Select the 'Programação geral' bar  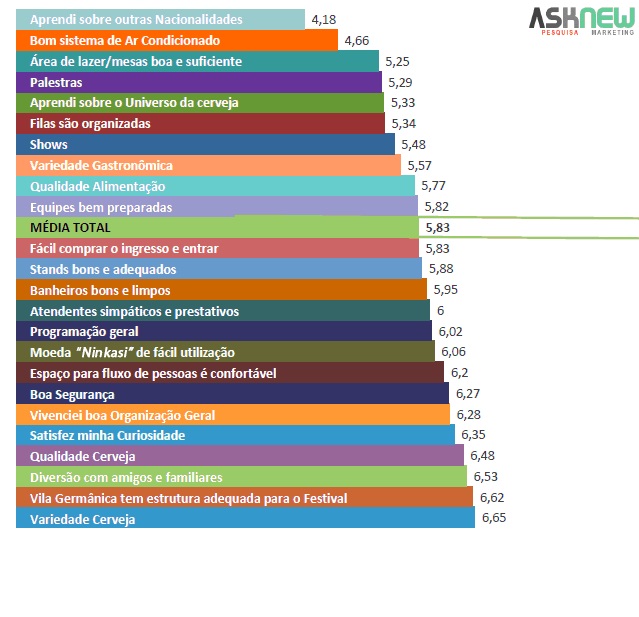point(224,331)
